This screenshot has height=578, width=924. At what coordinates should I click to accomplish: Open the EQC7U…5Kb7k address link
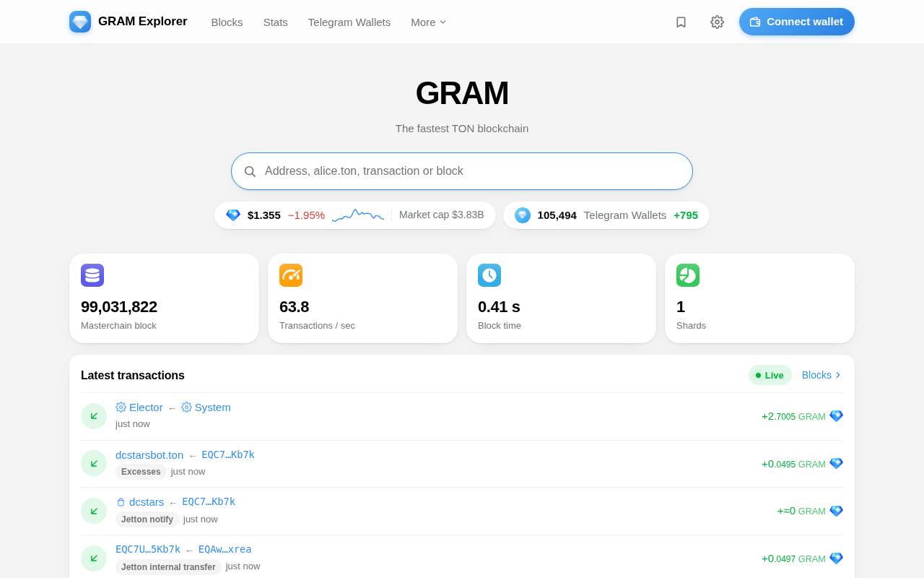[x=148, y=550]
